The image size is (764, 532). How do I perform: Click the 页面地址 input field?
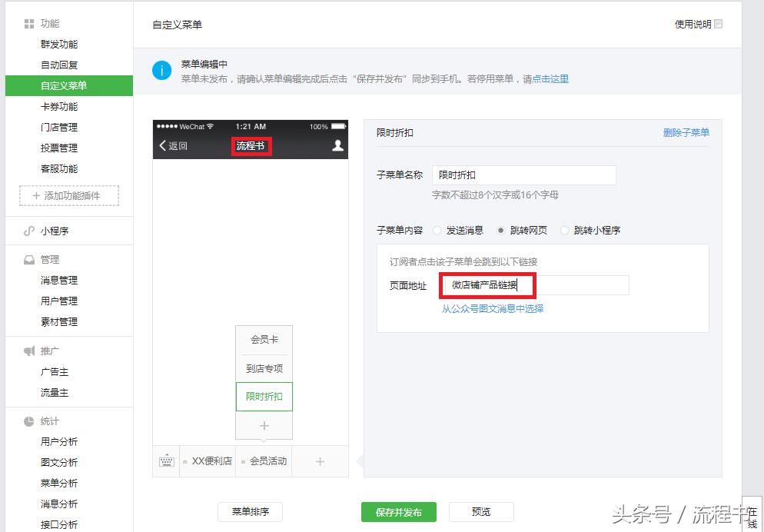click(534, 284)
